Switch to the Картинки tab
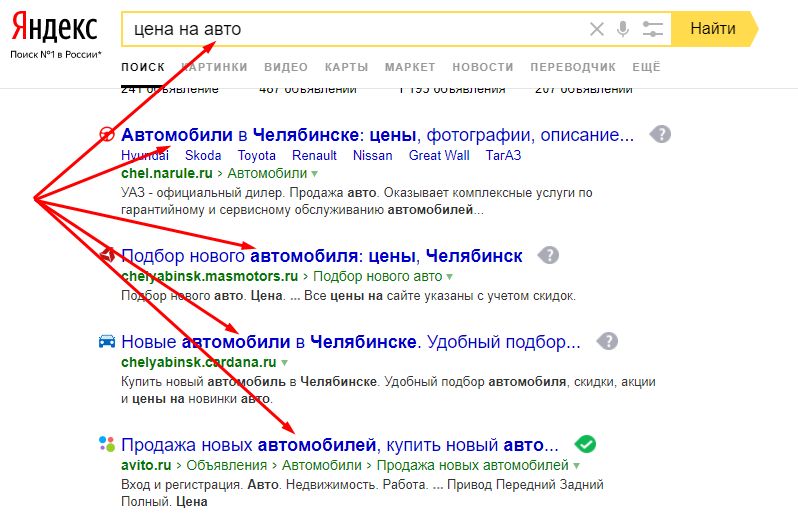This screenshot has width=798, height=531. coord(214,67)
